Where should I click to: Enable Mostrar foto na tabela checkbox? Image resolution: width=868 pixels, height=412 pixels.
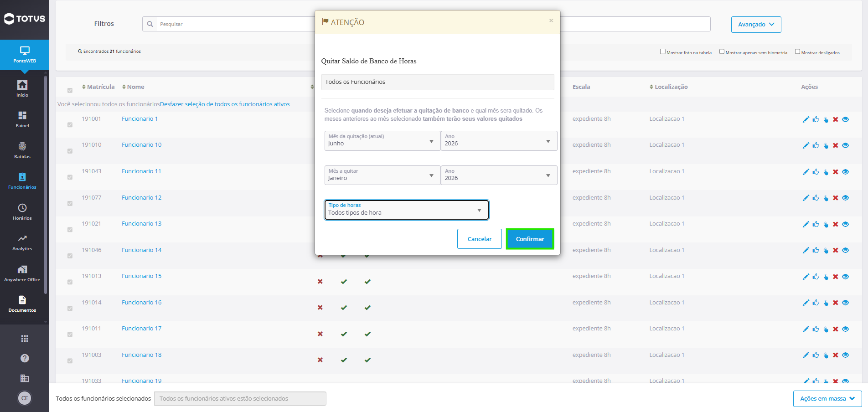663,51
